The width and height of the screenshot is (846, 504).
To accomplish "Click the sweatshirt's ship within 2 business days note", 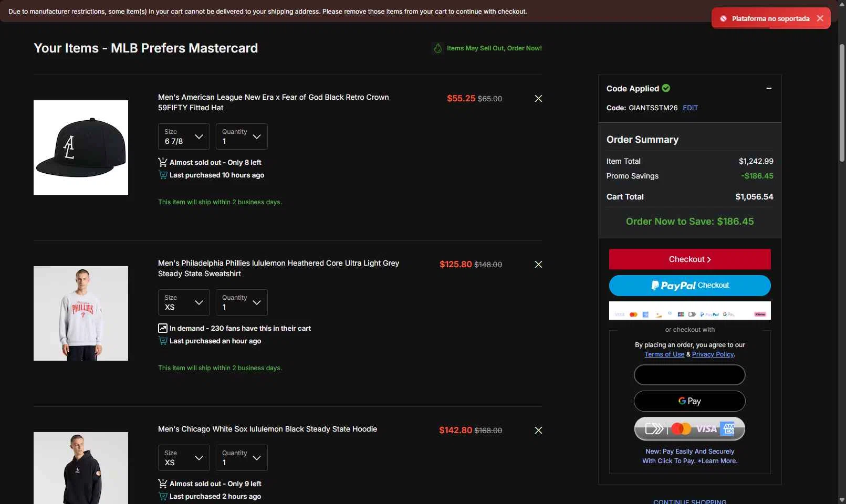I will tap(220, 368).
